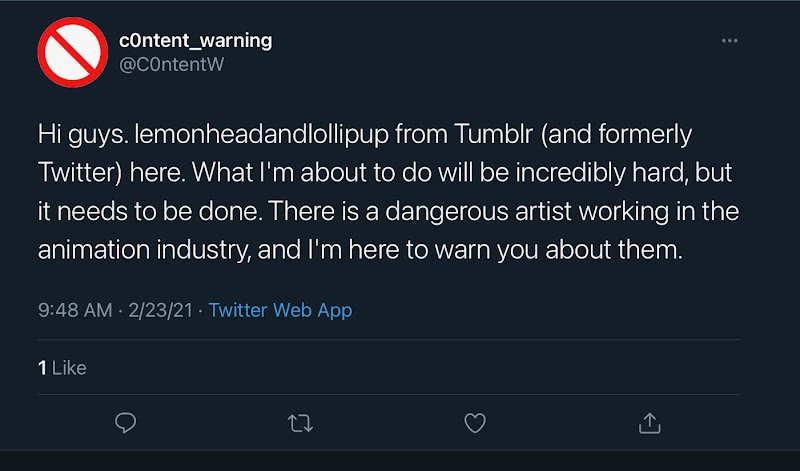Click the 9:48 AM timestamp
The height and width of the screenshot is (471, 800).
coord(75,310)
